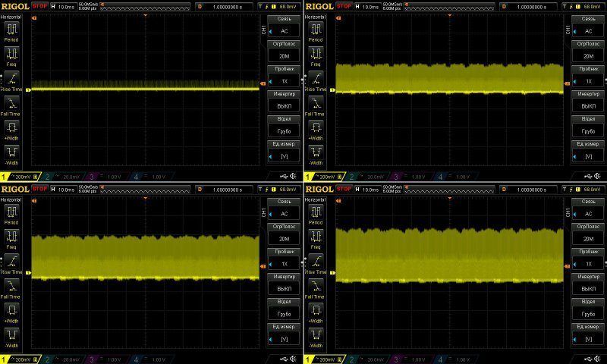The image size is (607, 364).
Task: Click the USB icon in top-left scope screen
Action: click(x=284, y=177)
